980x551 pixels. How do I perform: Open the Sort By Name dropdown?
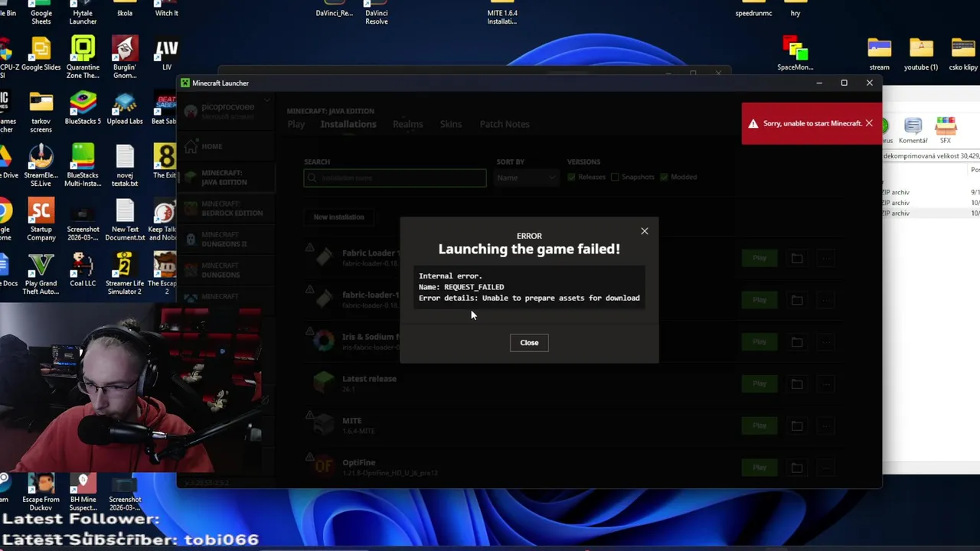[526, 178]
